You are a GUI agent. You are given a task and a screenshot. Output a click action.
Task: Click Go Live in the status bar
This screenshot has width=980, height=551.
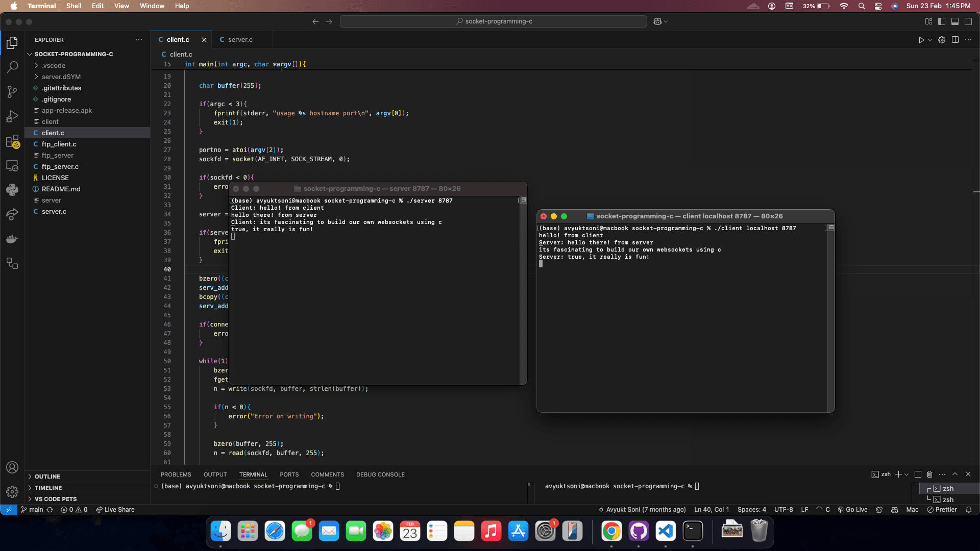[x=852, y=509]
